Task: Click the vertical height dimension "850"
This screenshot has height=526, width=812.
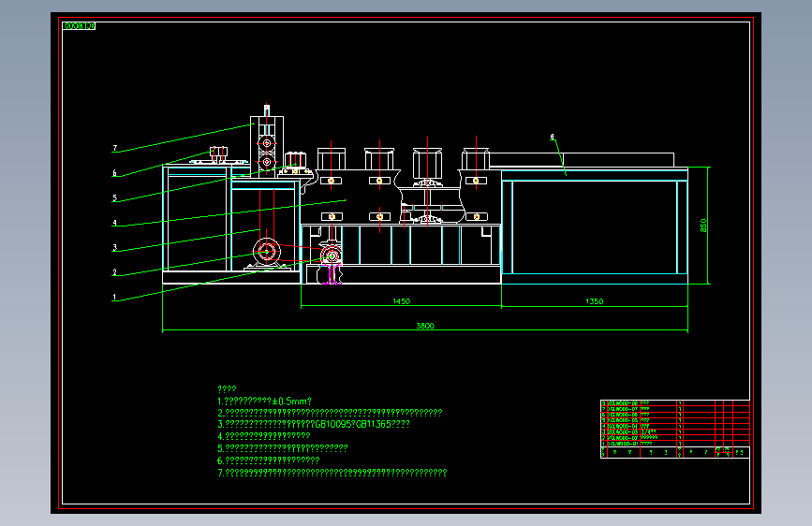Action: 703,226
